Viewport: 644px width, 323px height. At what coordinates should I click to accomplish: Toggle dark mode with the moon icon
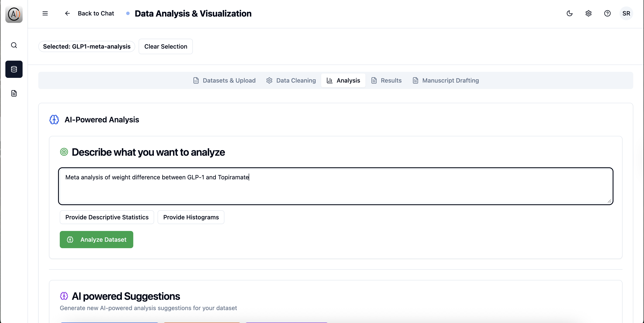coord(569,13)
